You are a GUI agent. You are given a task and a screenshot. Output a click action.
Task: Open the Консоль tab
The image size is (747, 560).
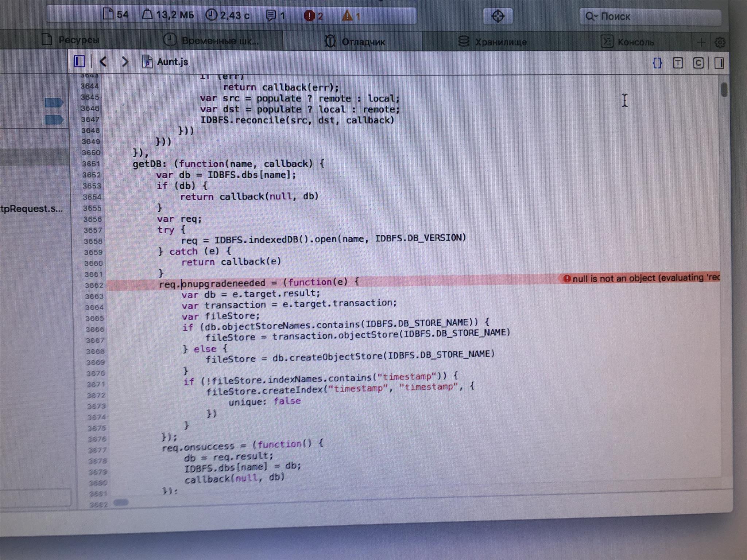pos(627,42)
